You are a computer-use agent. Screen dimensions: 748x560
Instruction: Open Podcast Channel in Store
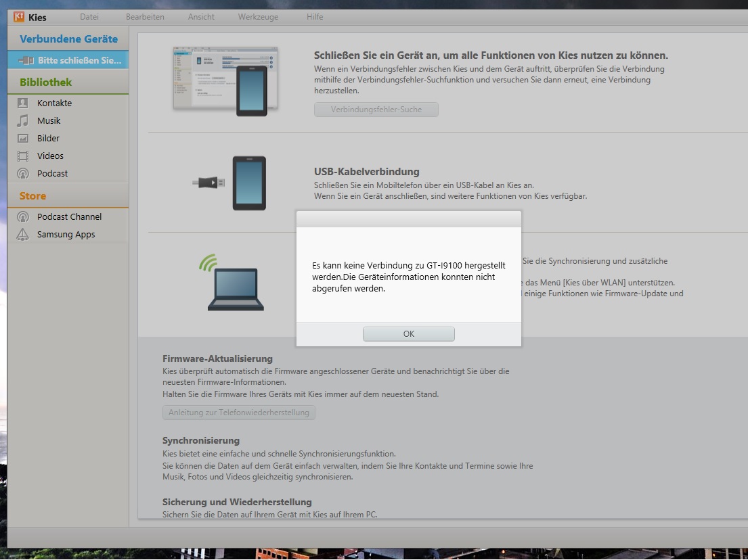pyautogui.click(x=68, y=217)
